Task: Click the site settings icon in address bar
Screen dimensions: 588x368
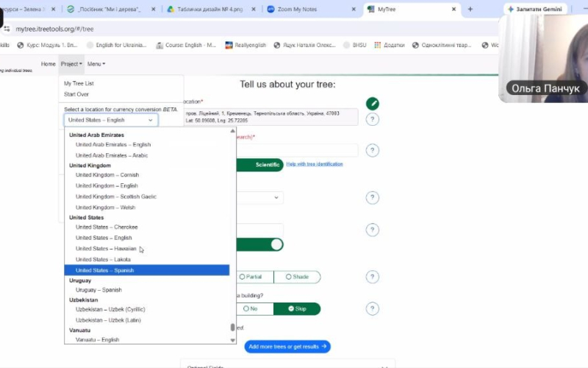Action: click(7, 29)
